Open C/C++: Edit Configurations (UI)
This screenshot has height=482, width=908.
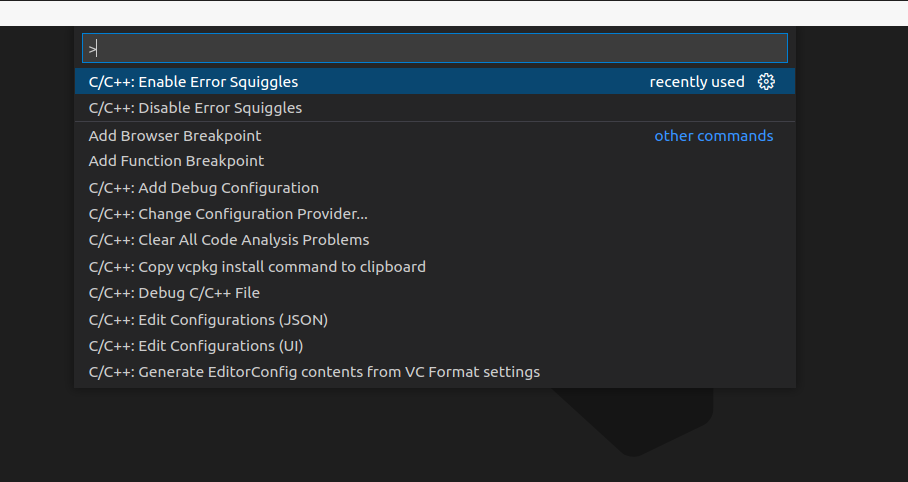(x=196, y=346)
